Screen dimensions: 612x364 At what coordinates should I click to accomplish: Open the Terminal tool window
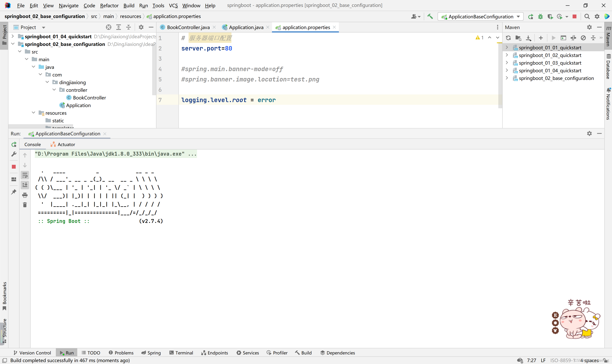pos(181,353)
